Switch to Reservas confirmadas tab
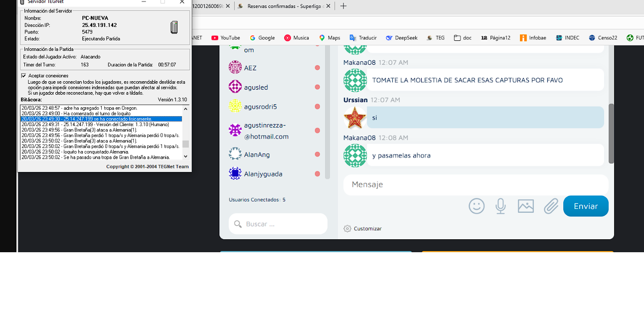The width and height of the screenshot is (644, 323). (x=281, y=6)
